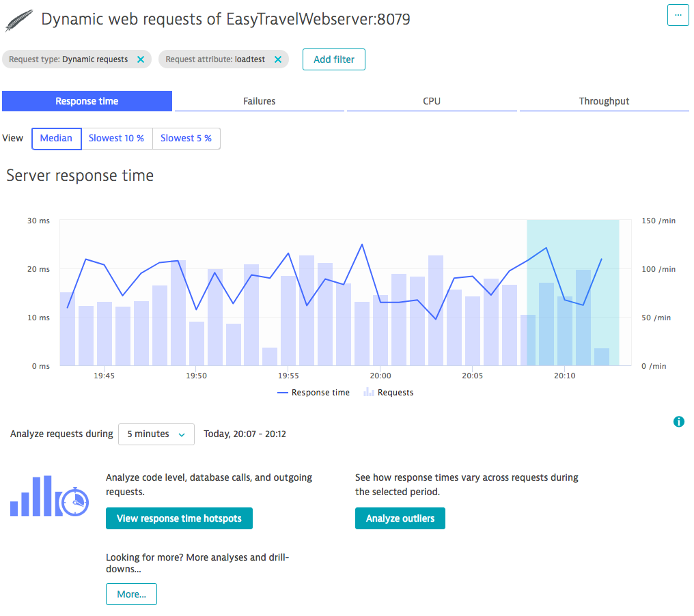Open the CPU tab

[432, 101]
